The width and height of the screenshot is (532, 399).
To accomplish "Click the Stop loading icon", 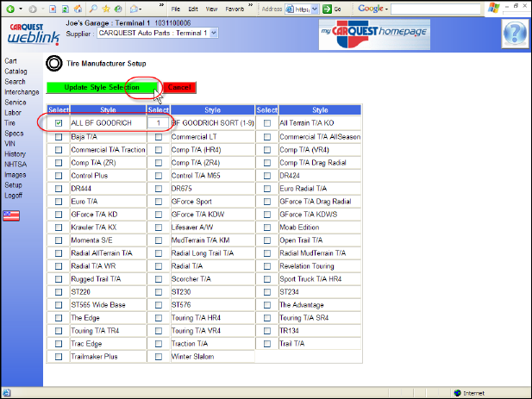I will click(x=53, y=9).
